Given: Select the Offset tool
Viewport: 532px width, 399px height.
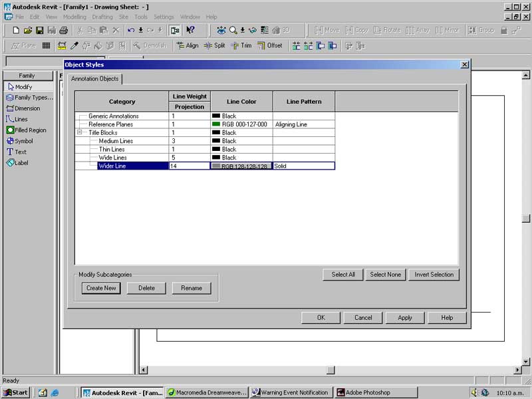Looking at the screenshot, I should (270, 45).
